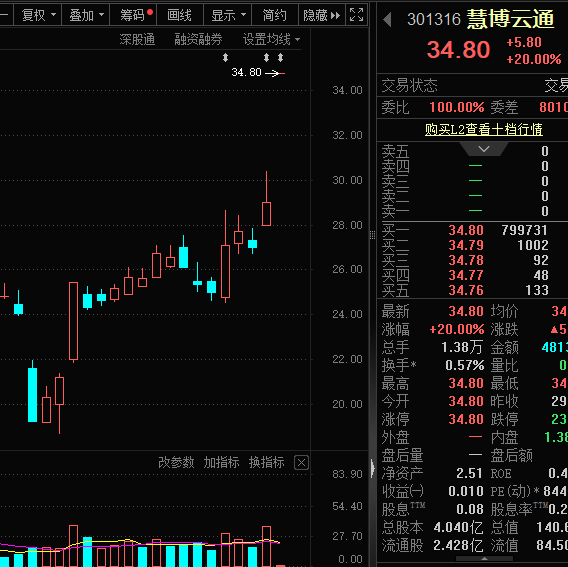Close the indicator panel with X icon
Image resolution: width=568 pixels, height=567 pixels.
301,463
